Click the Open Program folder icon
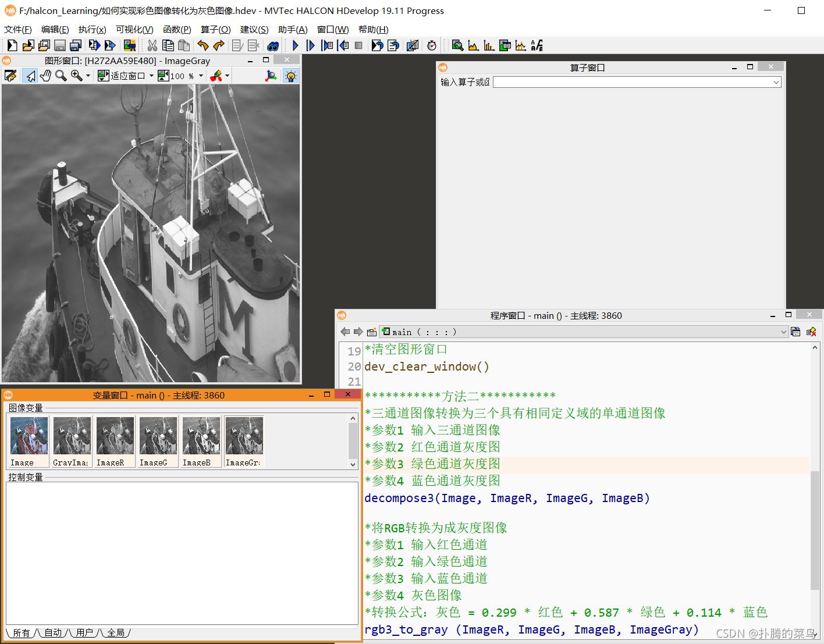824x644 pixels. (27, 45)
